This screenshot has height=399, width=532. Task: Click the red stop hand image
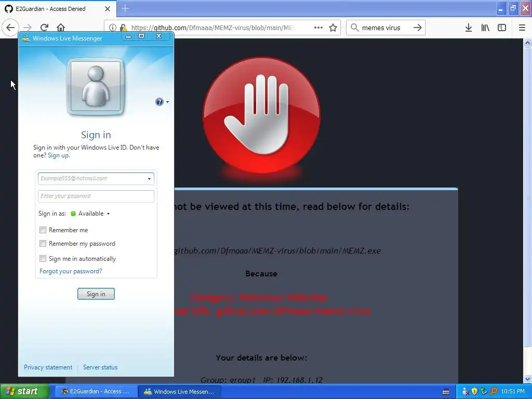coord(261,115)
